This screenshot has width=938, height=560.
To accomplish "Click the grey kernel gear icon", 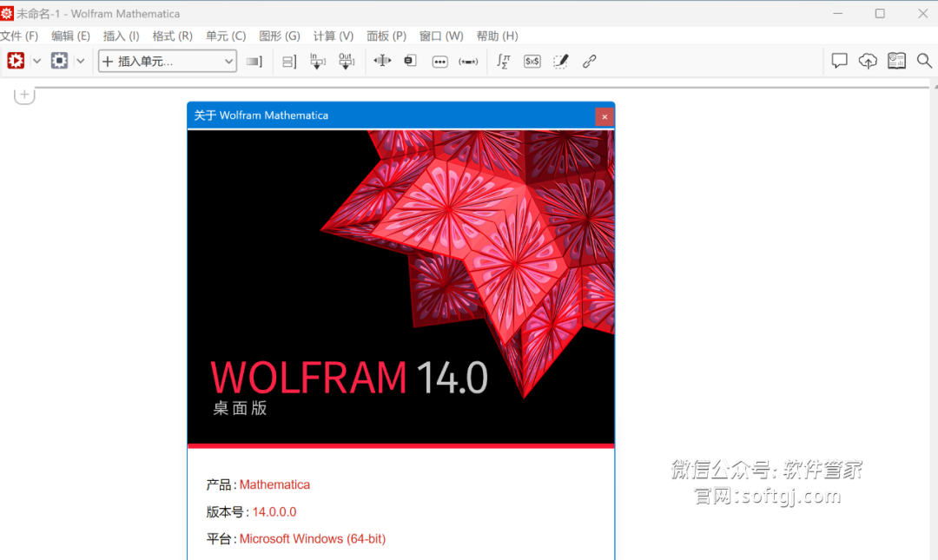I will pos(59,61).
